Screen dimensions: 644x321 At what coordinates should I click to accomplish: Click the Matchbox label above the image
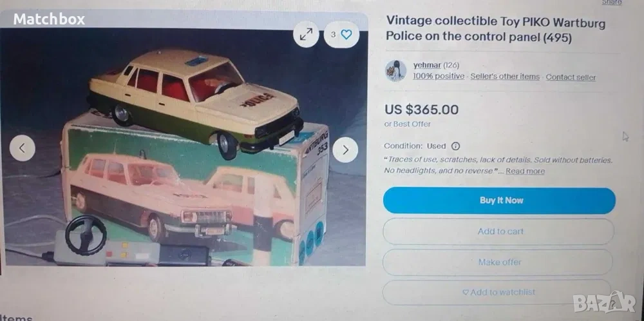point(49,19)
